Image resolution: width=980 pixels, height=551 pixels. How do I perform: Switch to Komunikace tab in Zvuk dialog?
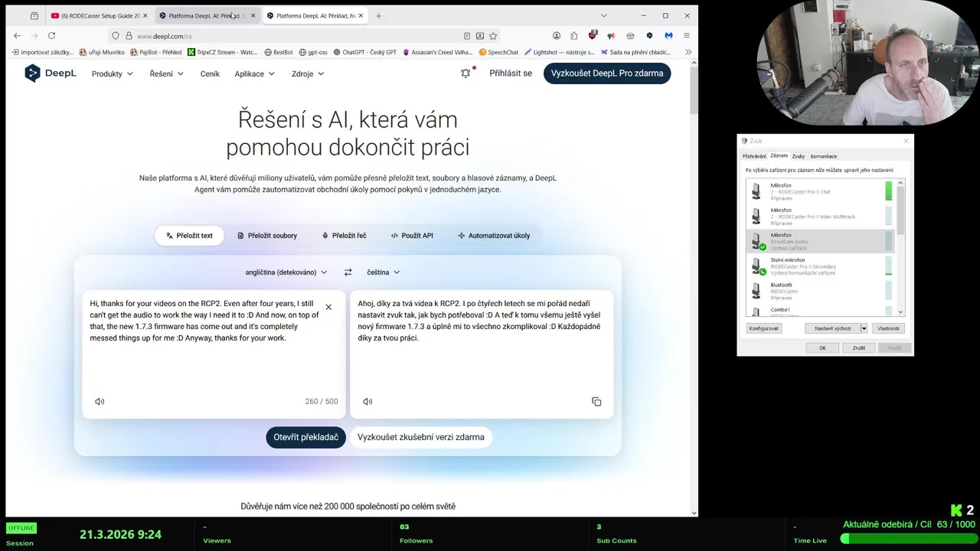coord(824,156)
